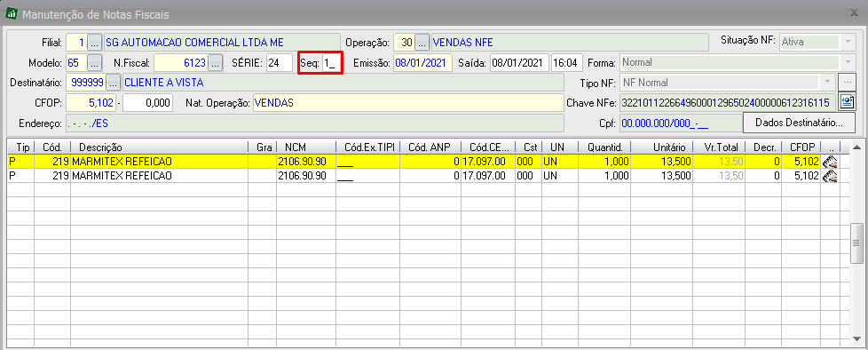
Task: Click NCM 2106.90.90 in highlighted row
Action: (306, 162)
